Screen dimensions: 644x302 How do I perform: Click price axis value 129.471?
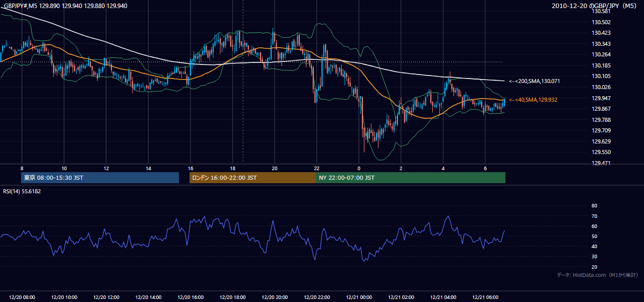(601, 164)
